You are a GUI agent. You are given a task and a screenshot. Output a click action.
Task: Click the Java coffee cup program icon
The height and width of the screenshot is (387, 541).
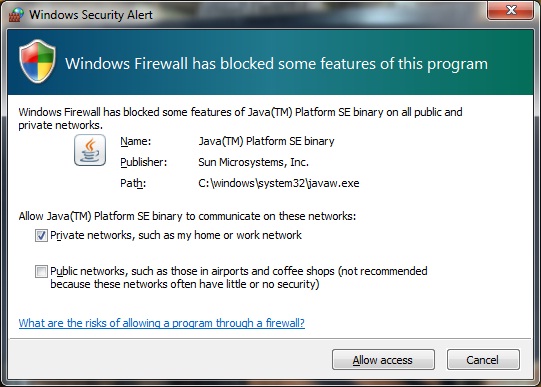click(x=90, y=150)
